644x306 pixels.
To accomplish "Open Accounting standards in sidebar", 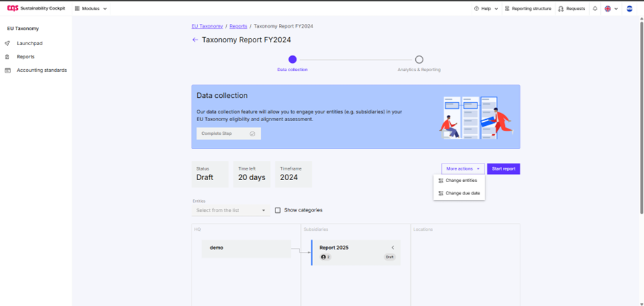I will [42, 70].
